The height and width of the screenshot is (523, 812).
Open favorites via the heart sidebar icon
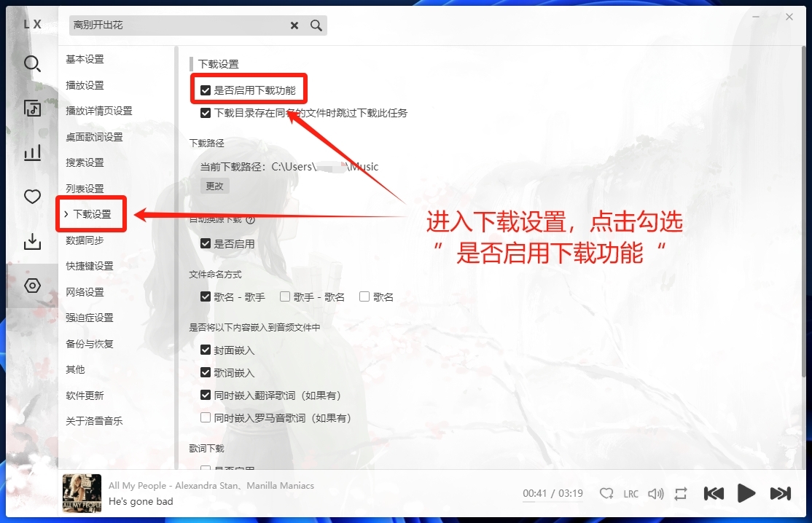pos(32,197)
